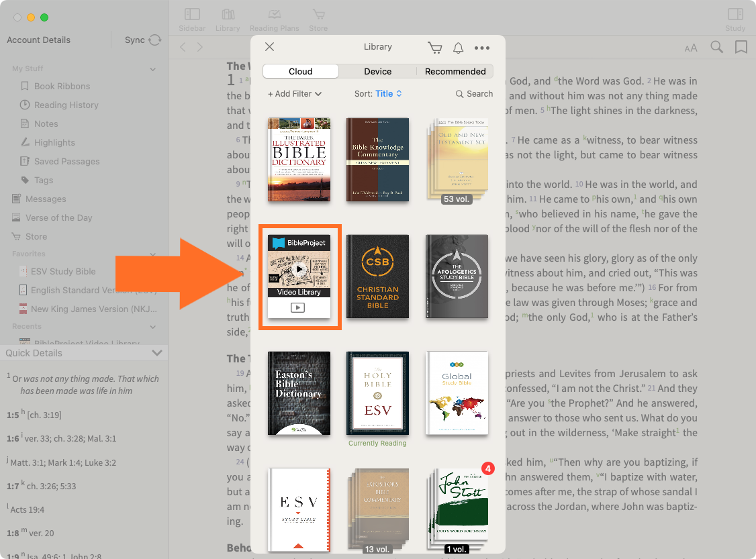
Task: Collapse the Recents section chevron
Action: [153, 327]
